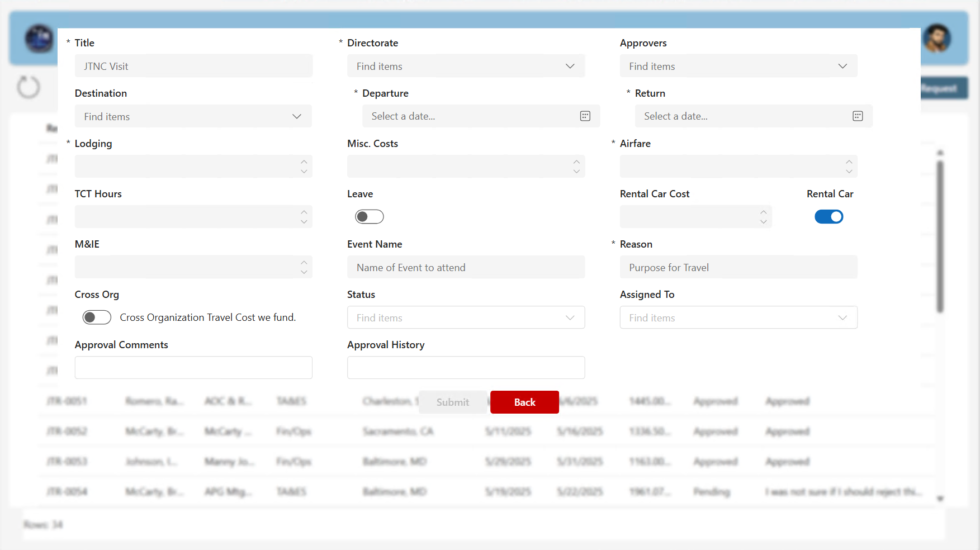Open the Destination dropdown
This screenshot has height=550, width=980.
coord(296,116)
